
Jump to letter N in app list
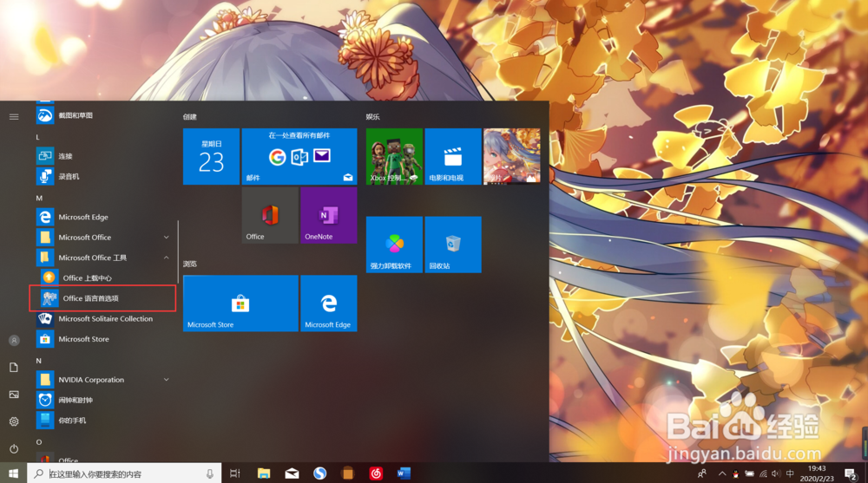pos(38,360)
